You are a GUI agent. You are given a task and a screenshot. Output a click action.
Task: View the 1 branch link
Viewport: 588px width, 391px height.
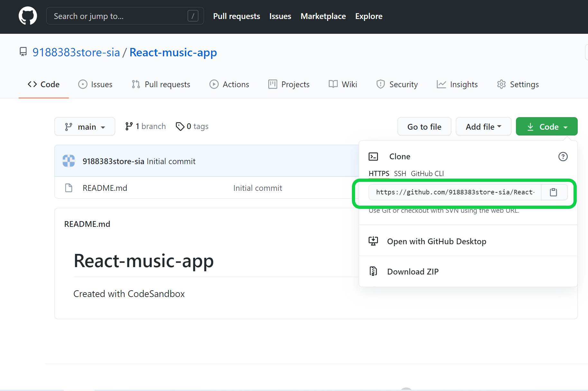pyautogui.click(x=146, y=126)
